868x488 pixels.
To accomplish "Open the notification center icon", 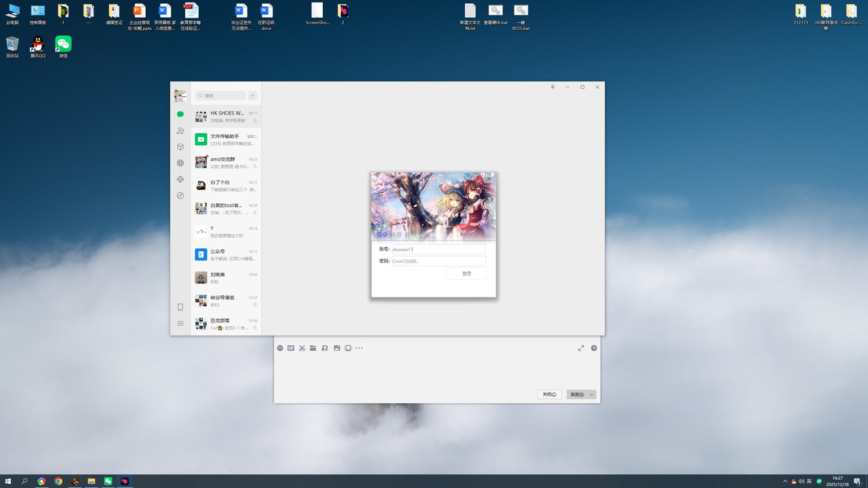I will point(858,481).
